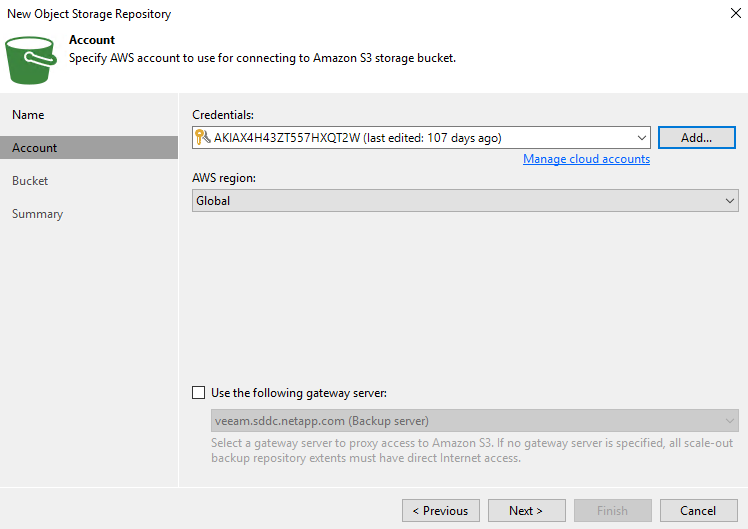Expand the veeam.sddc.netapp.com gateway server dropdown
The height and width of the screenshot is (529, 748).
tap(730, 421)
